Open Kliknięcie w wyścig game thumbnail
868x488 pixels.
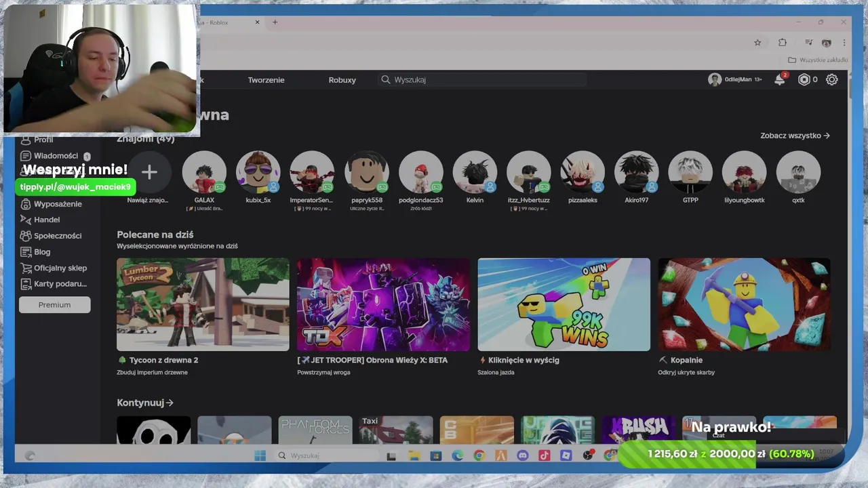tap(564, 304)
